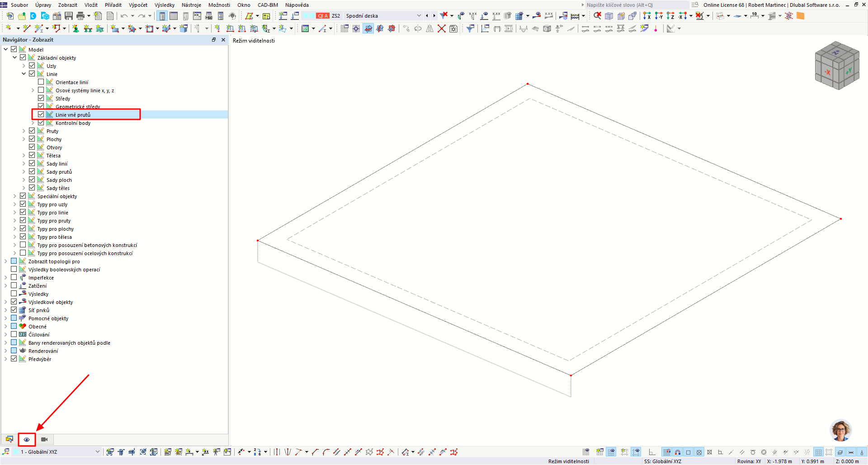Expand the Pruty tree node

click(24, 130)
